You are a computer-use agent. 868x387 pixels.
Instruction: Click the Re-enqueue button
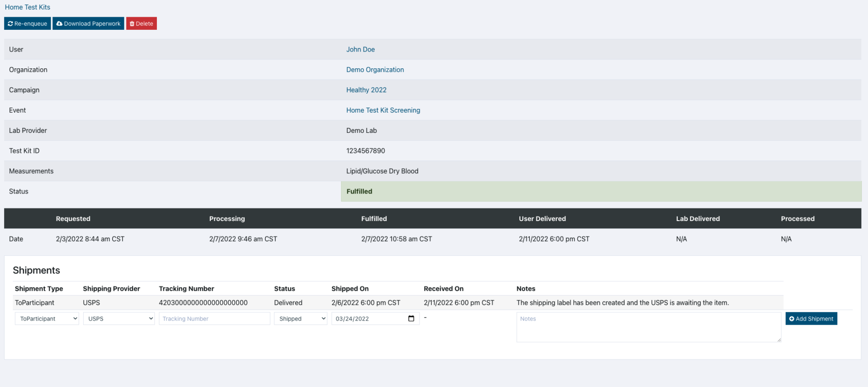point(27,24)
